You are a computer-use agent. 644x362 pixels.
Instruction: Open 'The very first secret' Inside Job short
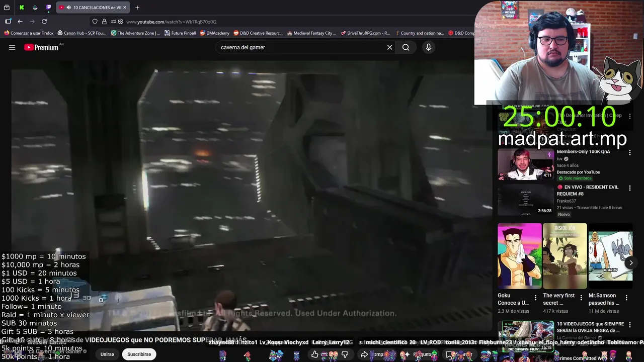565,256
